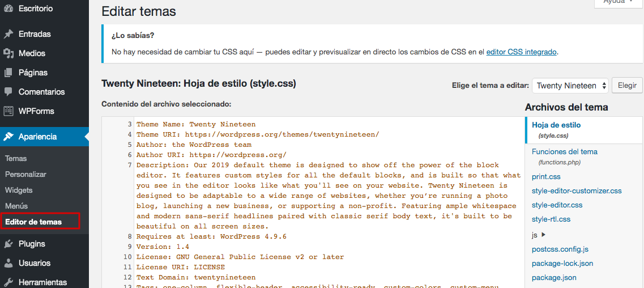Click the WPForms form icon

click(8, 111)
